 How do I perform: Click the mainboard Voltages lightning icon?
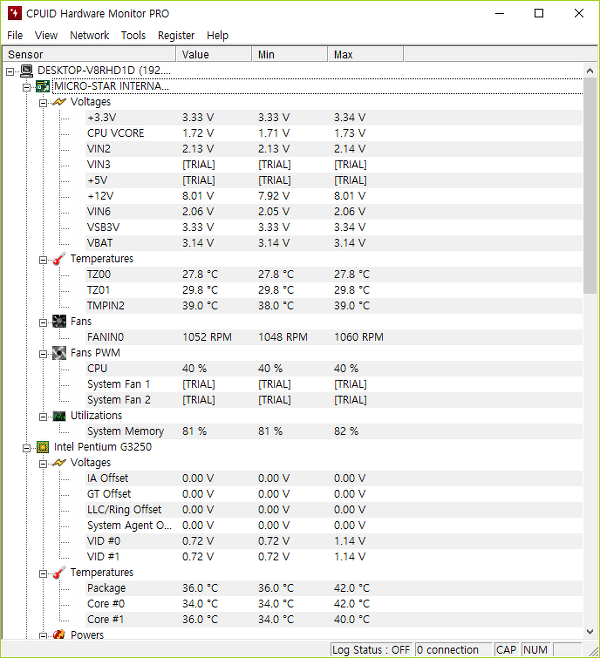tap(59, 102)
